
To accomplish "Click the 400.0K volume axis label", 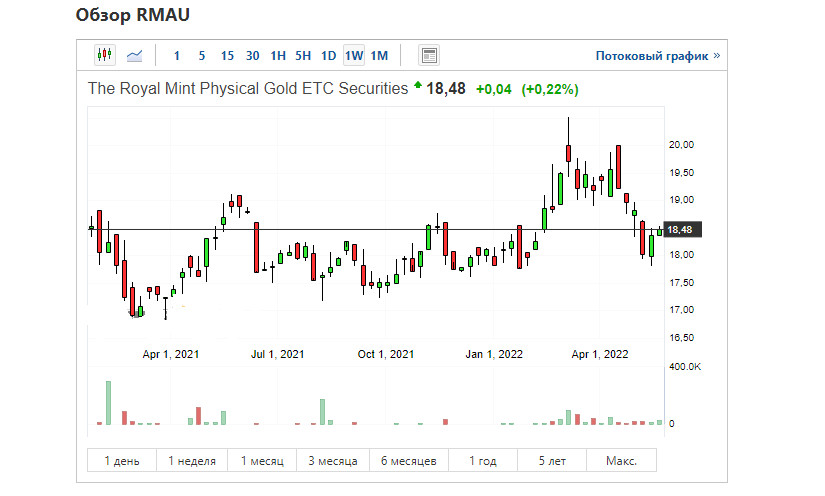I will pos(685,366).
